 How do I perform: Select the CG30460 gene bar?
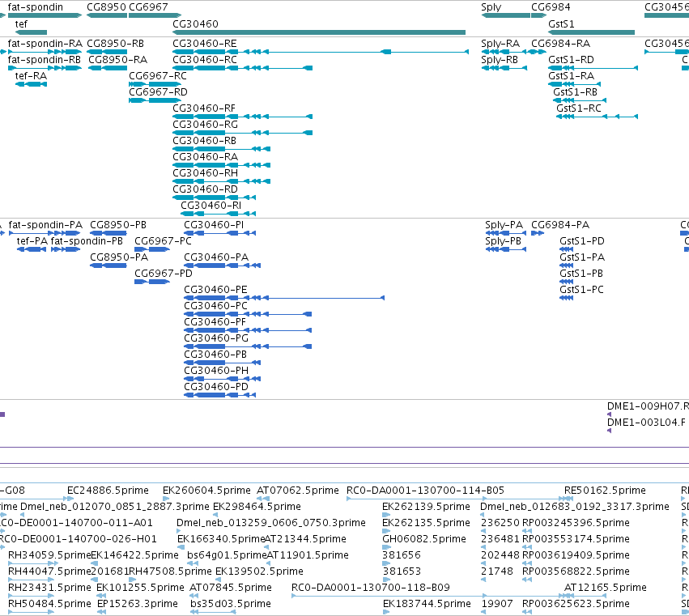click(319, 32)
